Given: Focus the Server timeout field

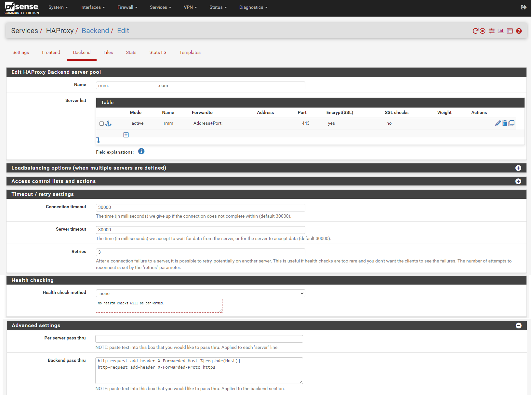Looking at the screenshot, I should 201,230.
